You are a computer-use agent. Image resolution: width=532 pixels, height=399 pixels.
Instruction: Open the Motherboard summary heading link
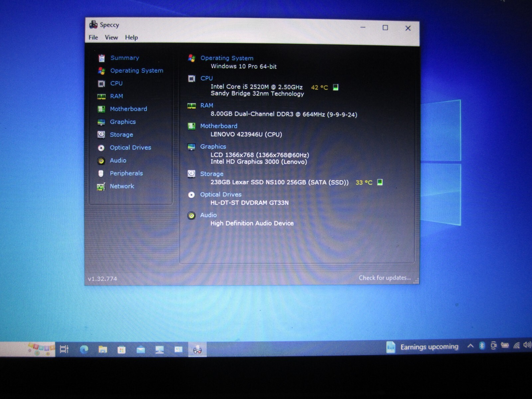pyautogui.click(x=219, y=126)
